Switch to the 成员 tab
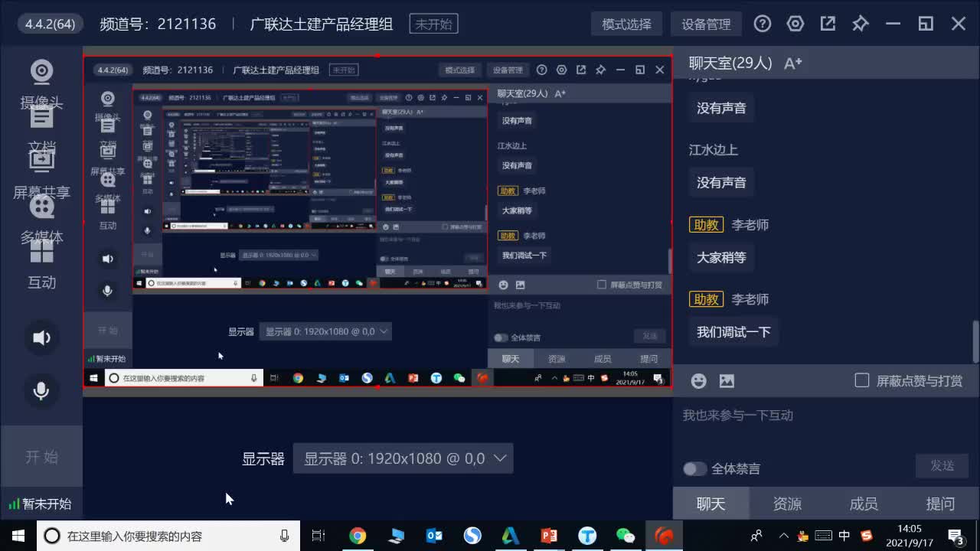Screen dimensions: 980x551 point(864,504)
